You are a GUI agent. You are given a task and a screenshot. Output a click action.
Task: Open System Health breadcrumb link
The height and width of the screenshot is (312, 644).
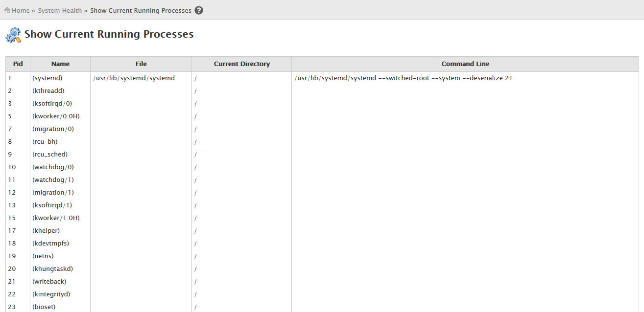click(60, 10)
